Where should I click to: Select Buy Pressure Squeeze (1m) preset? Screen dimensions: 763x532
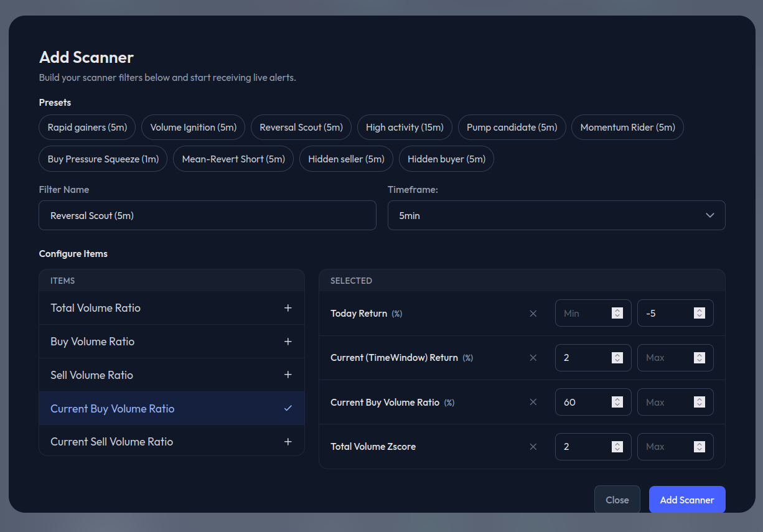(103, 159)
